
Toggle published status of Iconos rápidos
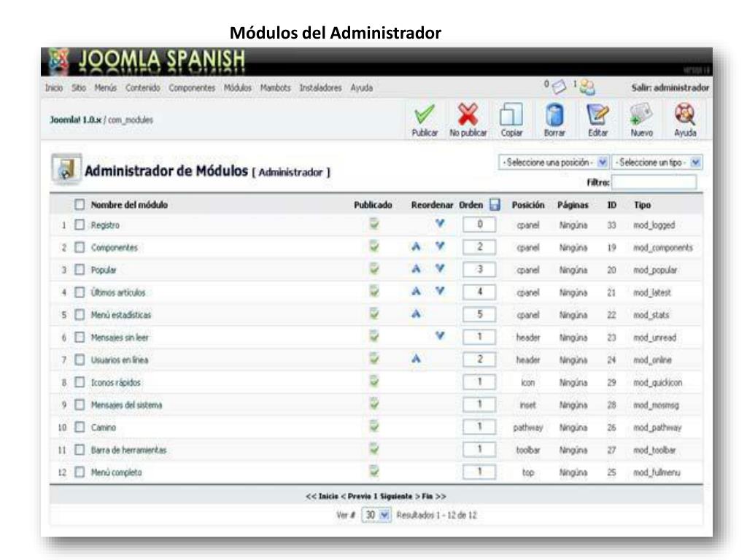374,381
